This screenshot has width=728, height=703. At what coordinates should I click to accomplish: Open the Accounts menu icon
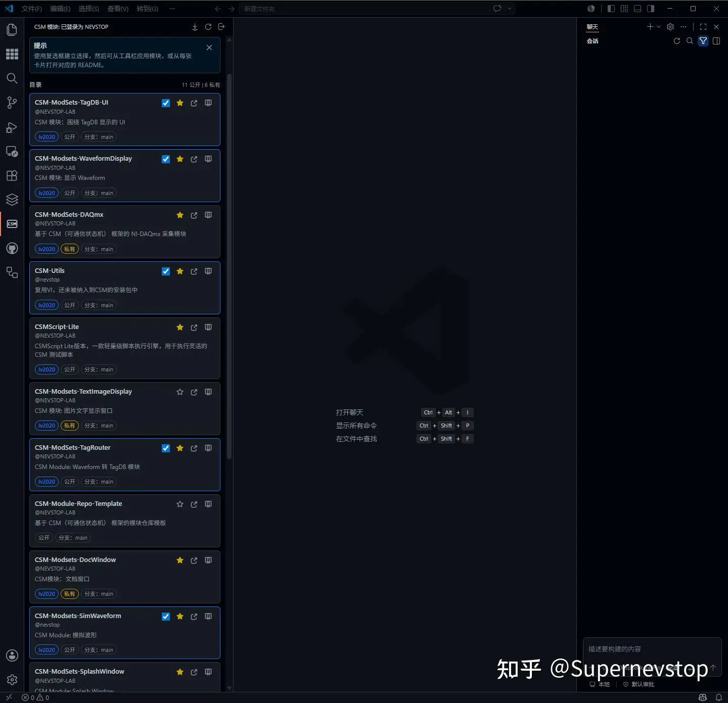(x=12, y=655)
